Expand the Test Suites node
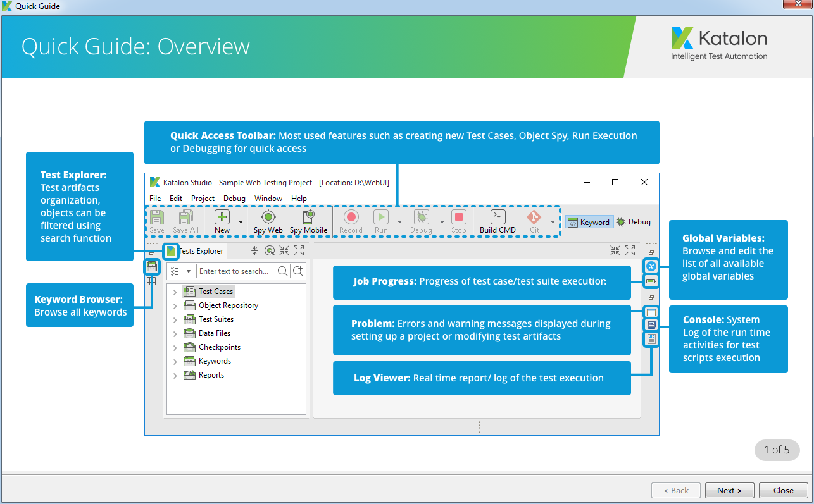 click(175, 319)
